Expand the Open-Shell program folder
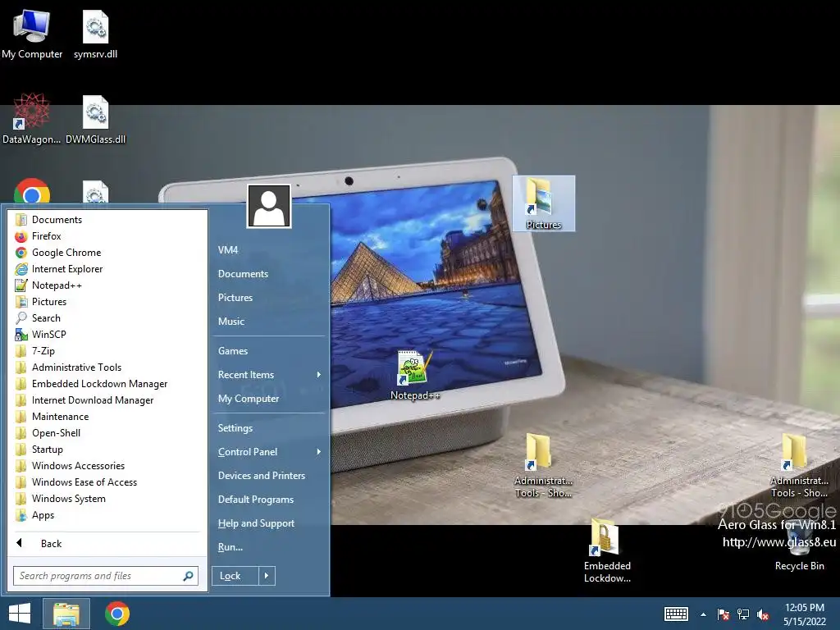Viewport: 840px width, 630px height. [107, 433]
